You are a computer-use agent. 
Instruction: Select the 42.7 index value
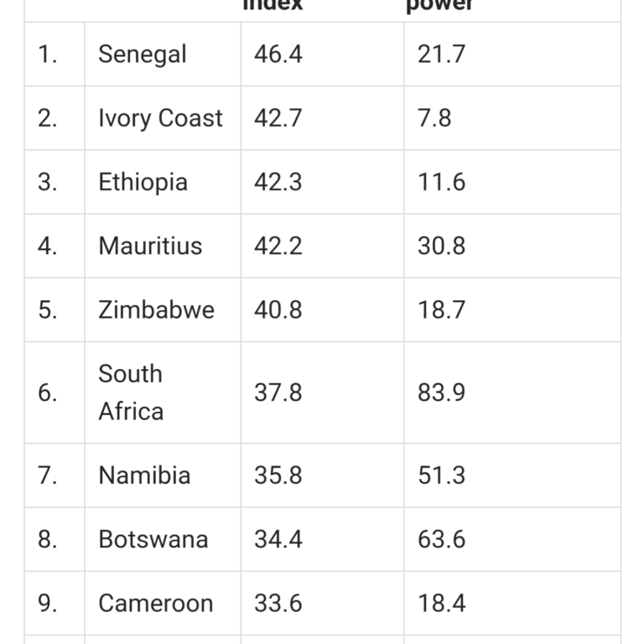278,118
